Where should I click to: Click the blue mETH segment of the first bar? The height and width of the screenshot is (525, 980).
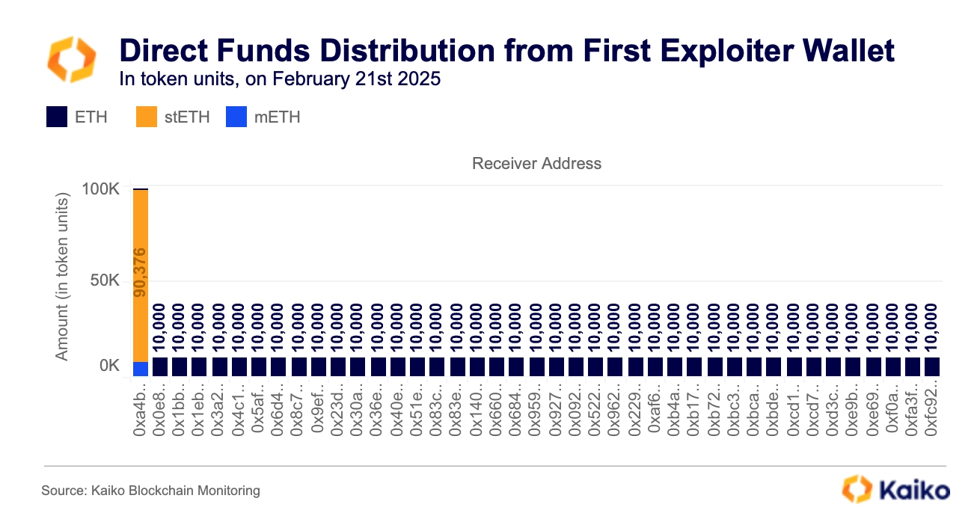pyautogui.click(x=141, y=369)
